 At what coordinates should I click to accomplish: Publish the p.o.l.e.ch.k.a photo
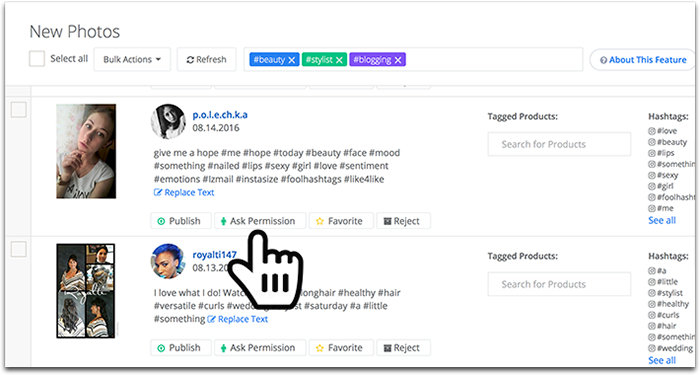181,221
